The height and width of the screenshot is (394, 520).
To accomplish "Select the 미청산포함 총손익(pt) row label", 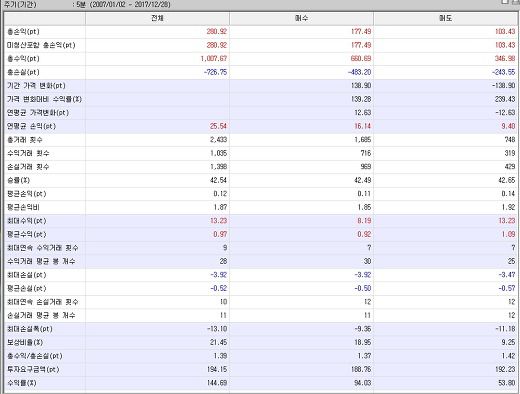I will (41, 45).
